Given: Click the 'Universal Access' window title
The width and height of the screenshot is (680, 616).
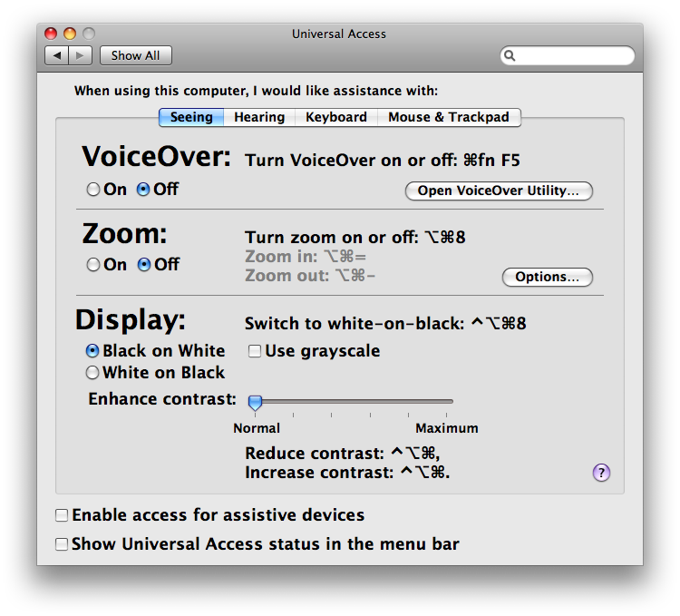Looking at the screenshot, I should [x=339, y=34].
